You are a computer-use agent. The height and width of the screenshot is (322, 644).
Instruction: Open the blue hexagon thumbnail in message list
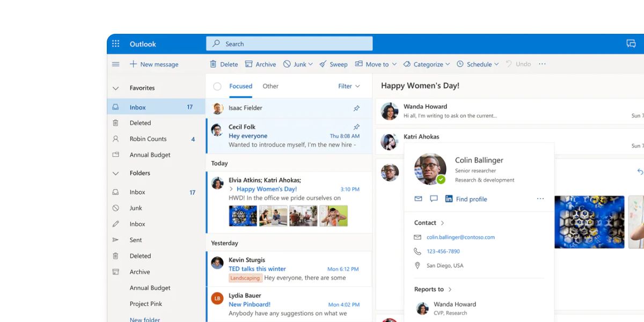[243, 216]
